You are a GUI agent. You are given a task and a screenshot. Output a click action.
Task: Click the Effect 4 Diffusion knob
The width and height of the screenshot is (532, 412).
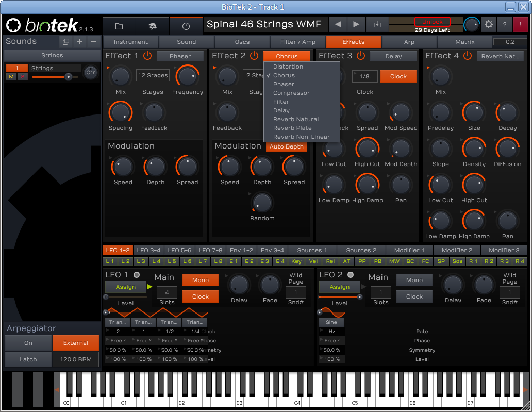507,149
